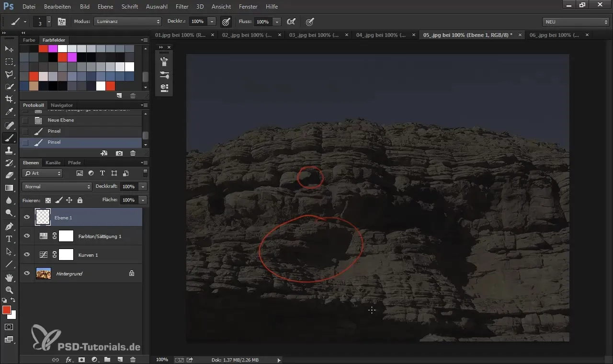Select the Eraser tool
The width and height of the screenshot is (613, 364).
coord(9,175)
